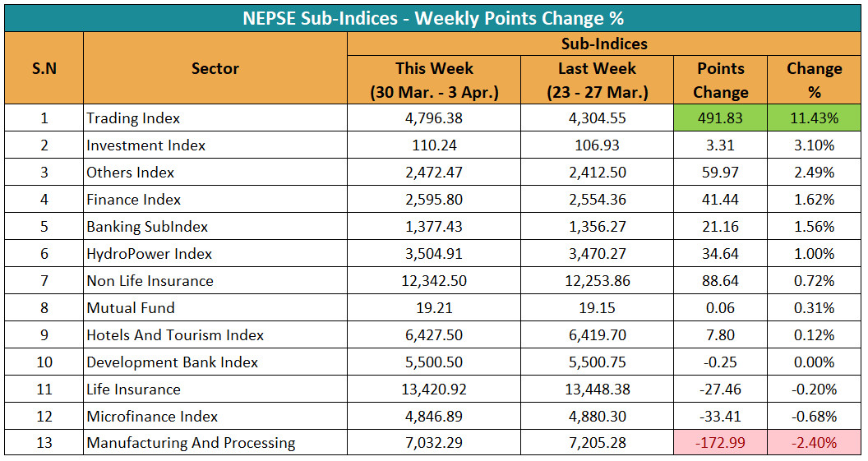Select Non Life Insurance last week value 12,253.86
This screenshot has width=868, height=461.
[597, 281]
